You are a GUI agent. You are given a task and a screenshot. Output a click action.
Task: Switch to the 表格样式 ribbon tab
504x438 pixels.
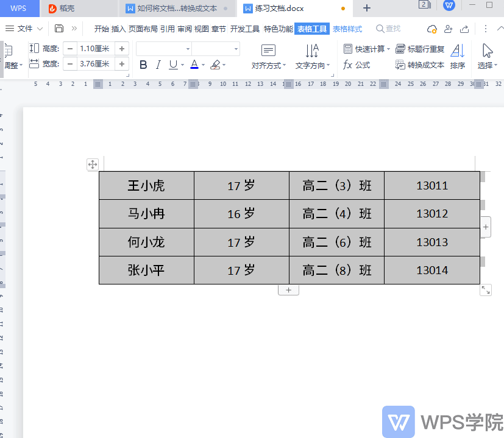[x=347, y=29]
